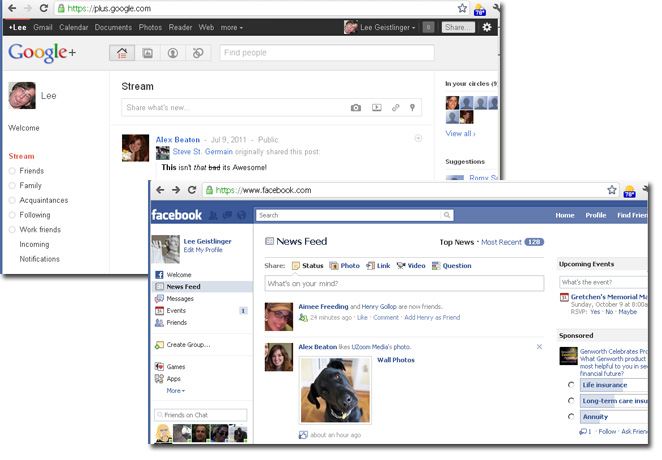Go back in the Google+ browser window
The width and height of the screenshot is (662, 460).
point(12,8)
